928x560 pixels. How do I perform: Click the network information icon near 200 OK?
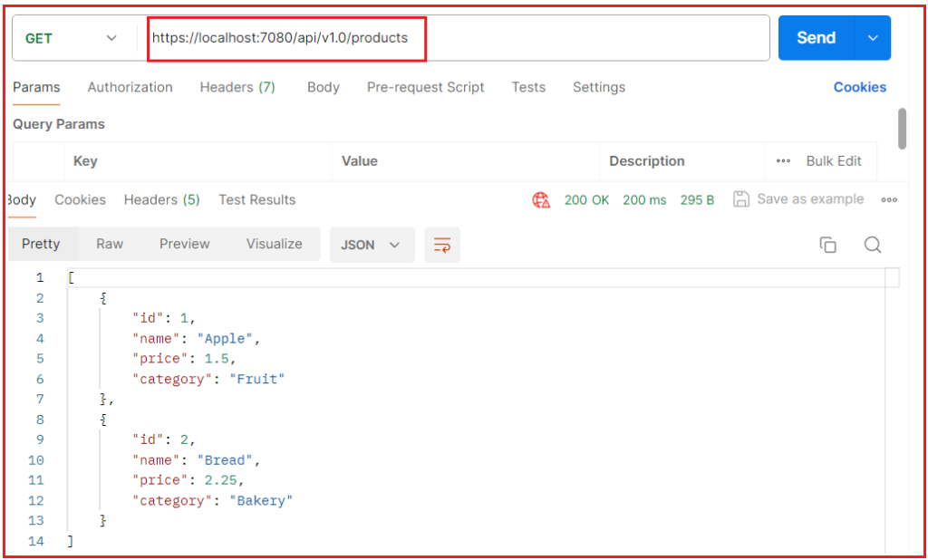click(541, 200)
